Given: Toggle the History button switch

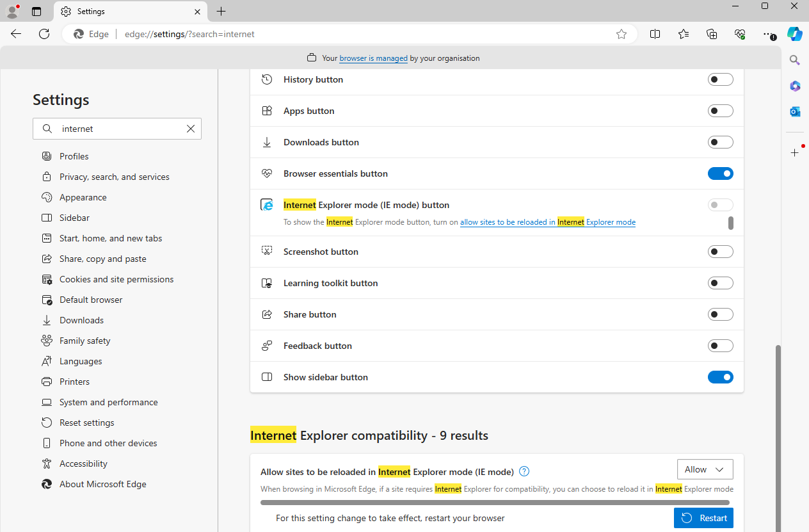Looking at the screenshot, I should 721,79.
